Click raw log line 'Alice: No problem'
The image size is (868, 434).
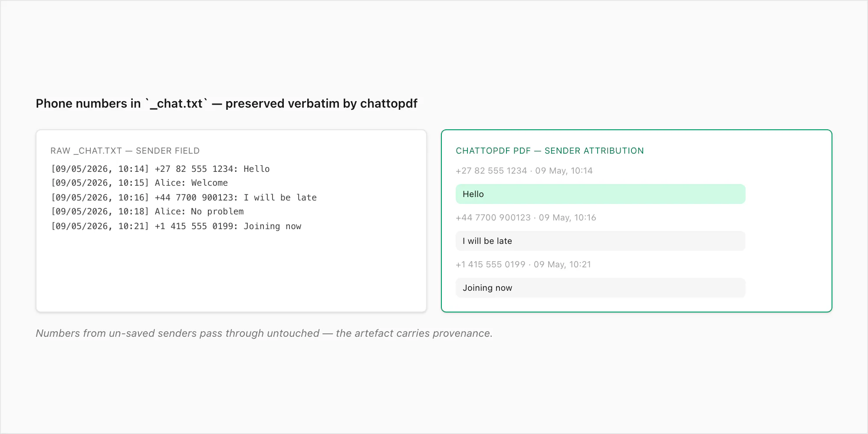tap(147, 211)
